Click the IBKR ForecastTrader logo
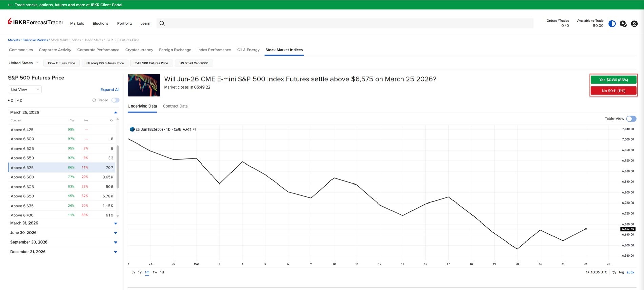The image size is (644, 290). click(x=36, y=22)
